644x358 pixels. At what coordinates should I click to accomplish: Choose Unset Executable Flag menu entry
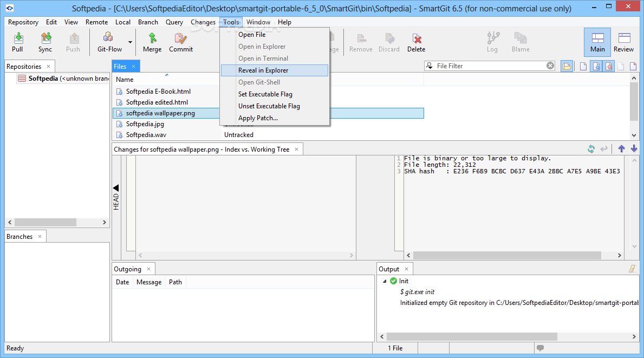coord(275,106)
